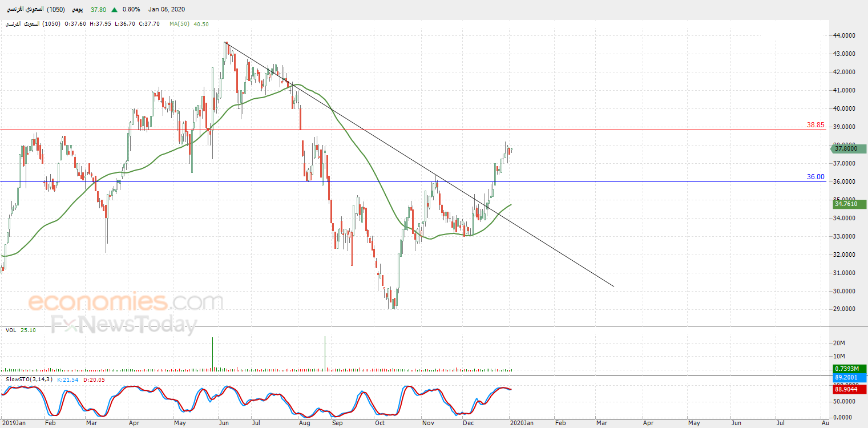Viewport: 868px width, 428px height.
Task: Click the green 0.7393M volume tag
Action: (x=849, y=369)
